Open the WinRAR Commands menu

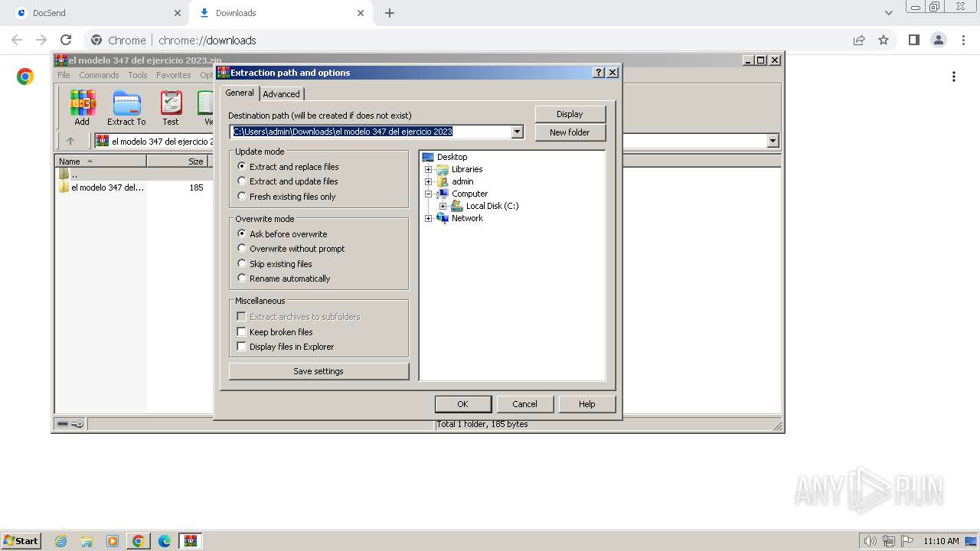click(x=99, y=75)
